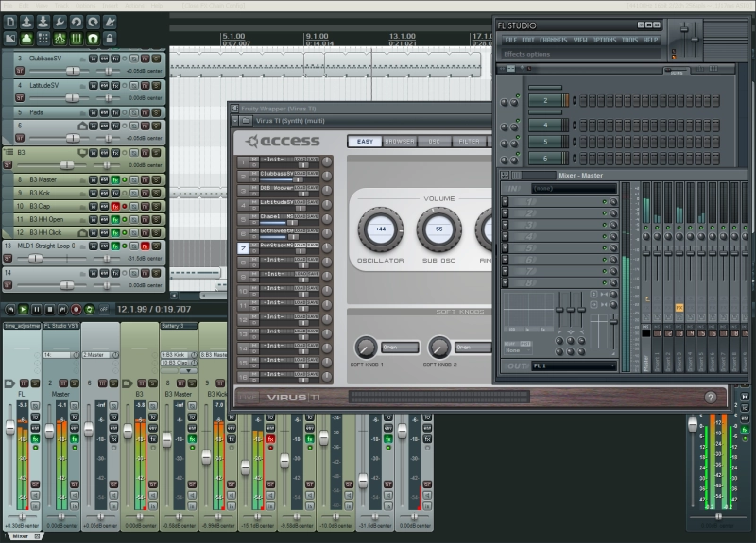This screenshot has width=756, height=543.
Task: Click the Save Project download-arrow icon
Action: click(43, 22)
